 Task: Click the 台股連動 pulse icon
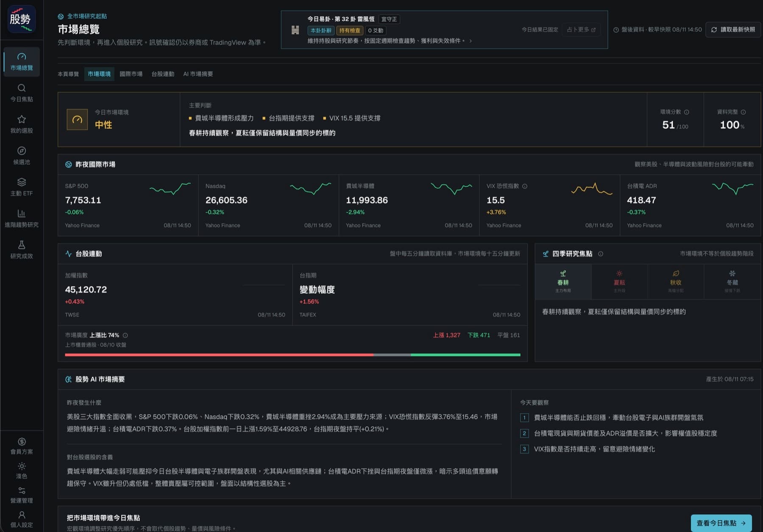(68, 254)
